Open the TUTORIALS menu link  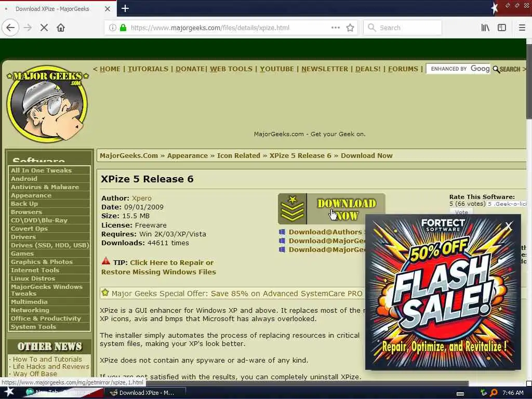[148, 69]
